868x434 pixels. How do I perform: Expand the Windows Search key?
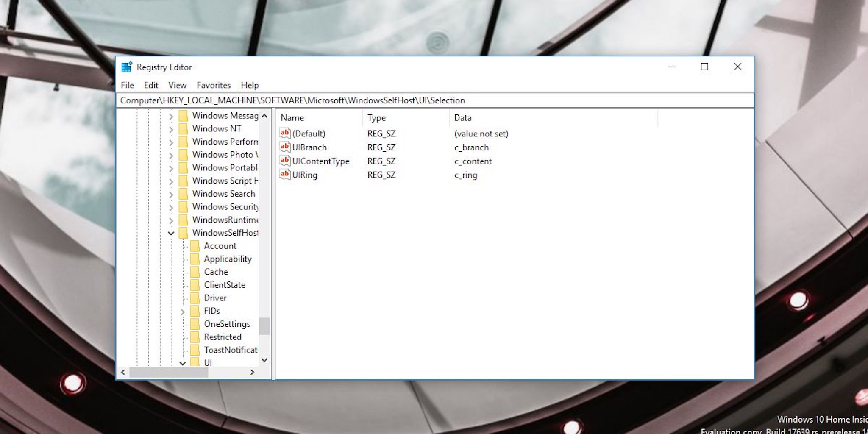coord(171,195)
